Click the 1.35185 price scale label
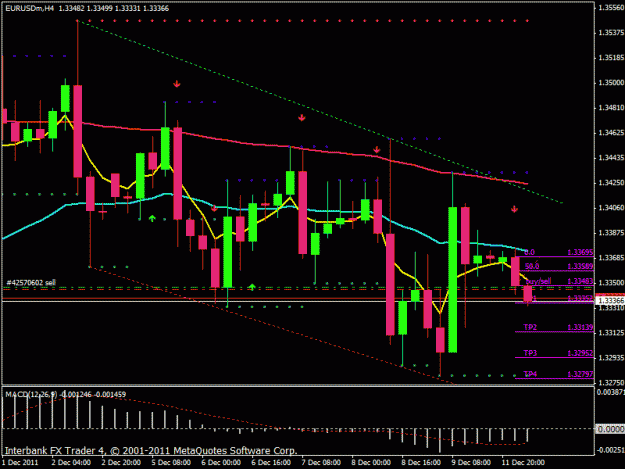 point(611,58)
